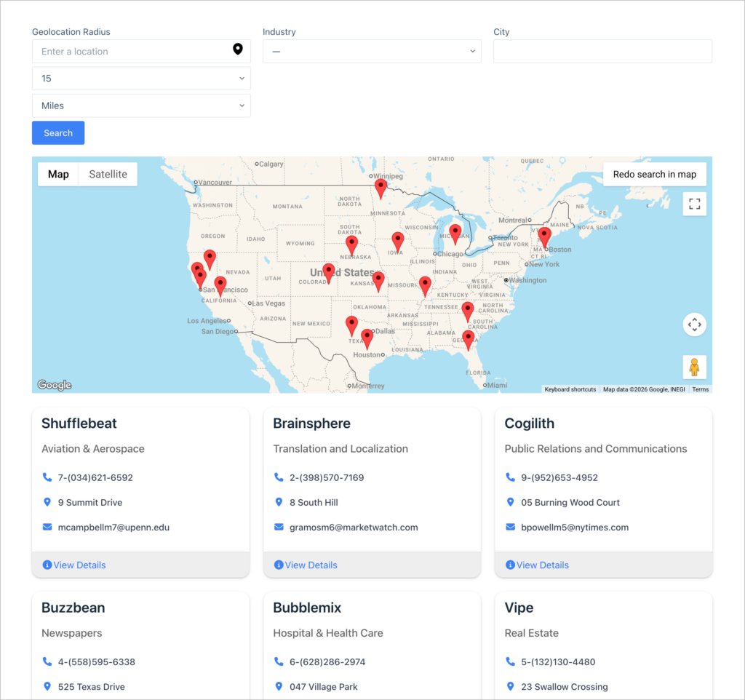Open the radius dropdown showing 15
This screenshot has height=700, width=745.
pyautogui.click(x=140, y=78)
